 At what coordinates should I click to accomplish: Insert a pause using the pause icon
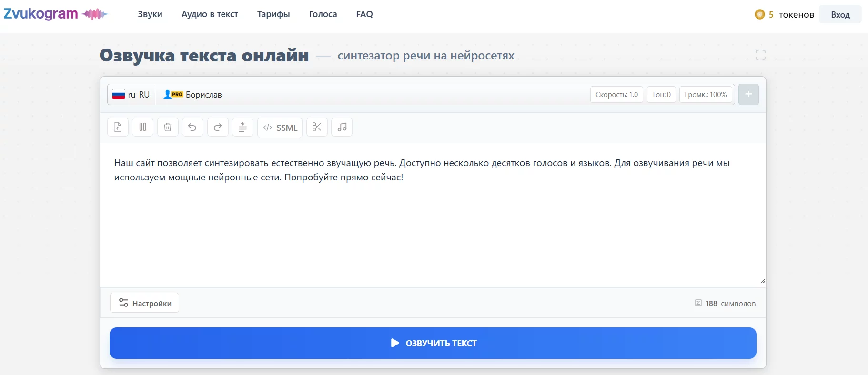[x=142, y=128]
